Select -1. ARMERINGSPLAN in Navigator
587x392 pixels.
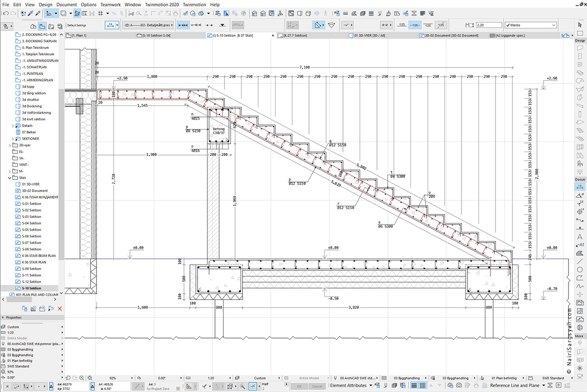37,80
